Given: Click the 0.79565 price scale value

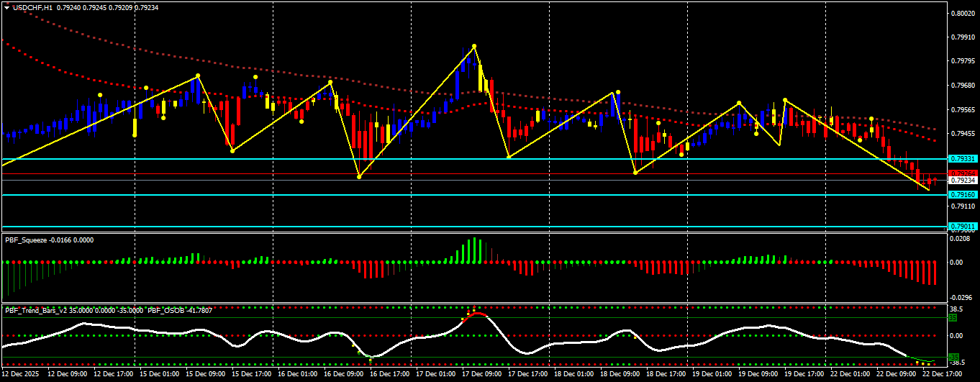Looking at the screenshot, I should (963, 110).
